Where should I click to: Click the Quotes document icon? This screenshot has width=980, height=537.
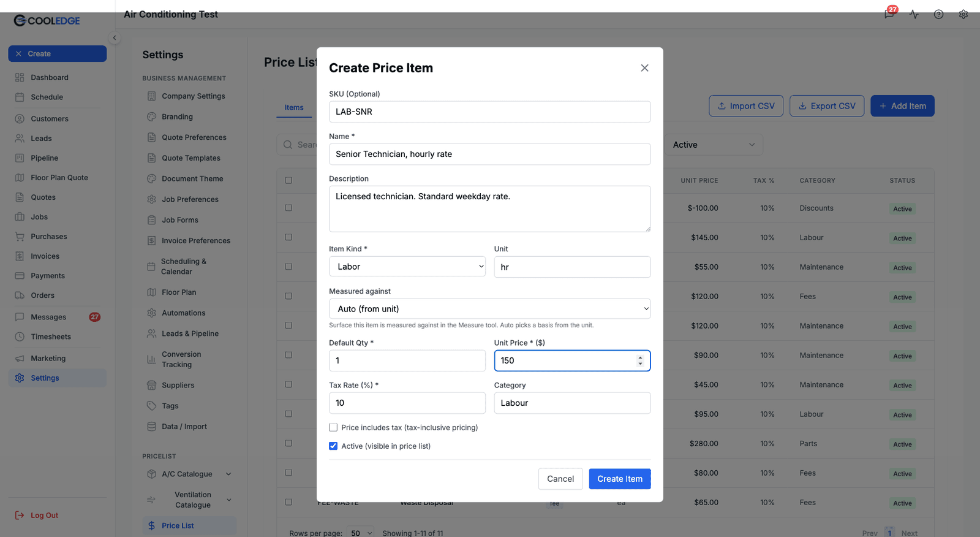point(20,197)
